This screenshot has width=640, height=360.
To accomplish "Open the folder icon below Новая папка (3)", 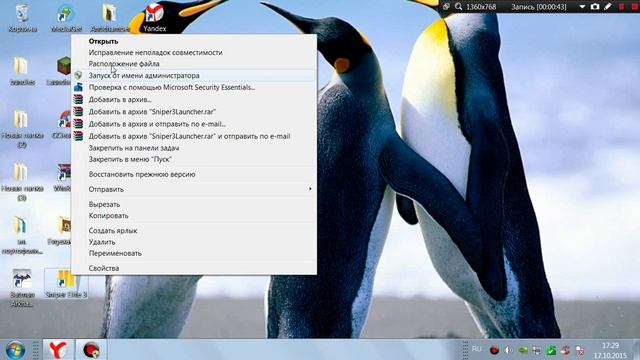I will click(22, 235).
